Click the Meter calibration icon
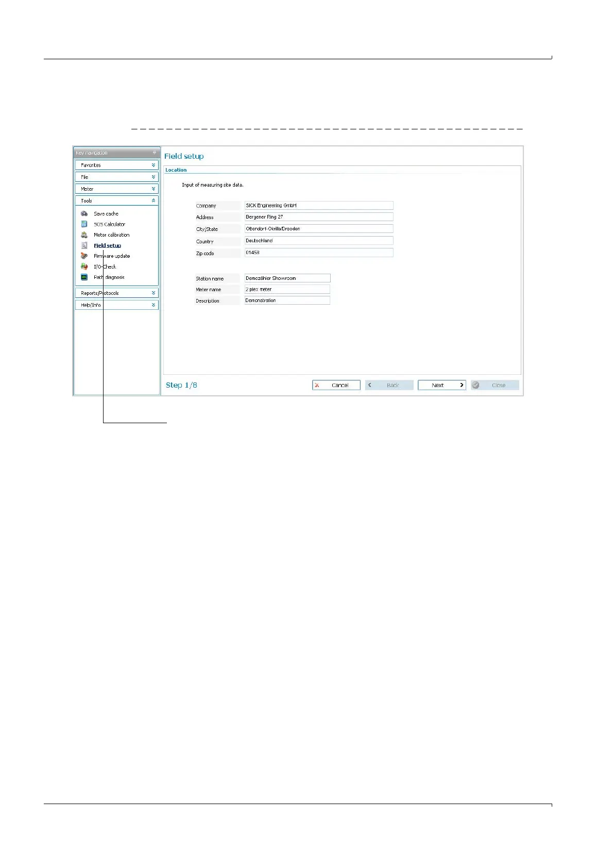Image resolution: width=613 pixels, height=868 pixels. (84, 235)
